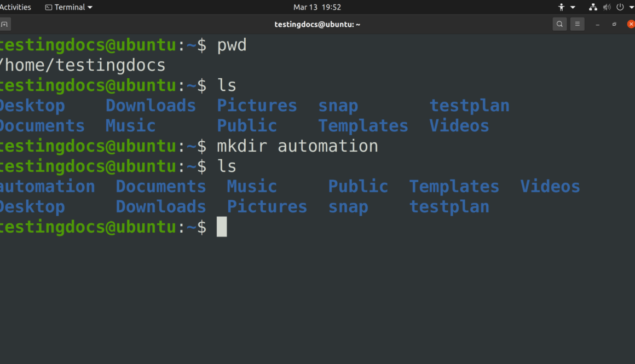Click the /home/testingdocs output line
The image size is (635, 364).
(x=82, y=65)
